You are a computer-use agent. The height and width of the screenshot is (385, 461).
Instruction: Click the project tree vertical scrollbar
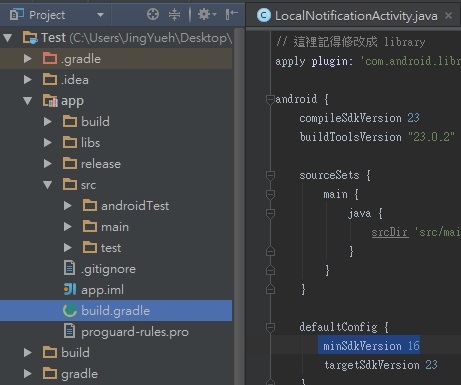pos(239,206)
